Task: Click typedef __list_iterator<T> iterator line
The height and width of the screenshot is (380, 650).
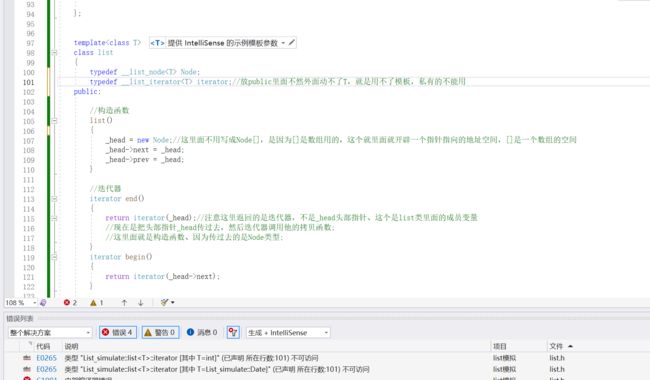Action: 160,82
